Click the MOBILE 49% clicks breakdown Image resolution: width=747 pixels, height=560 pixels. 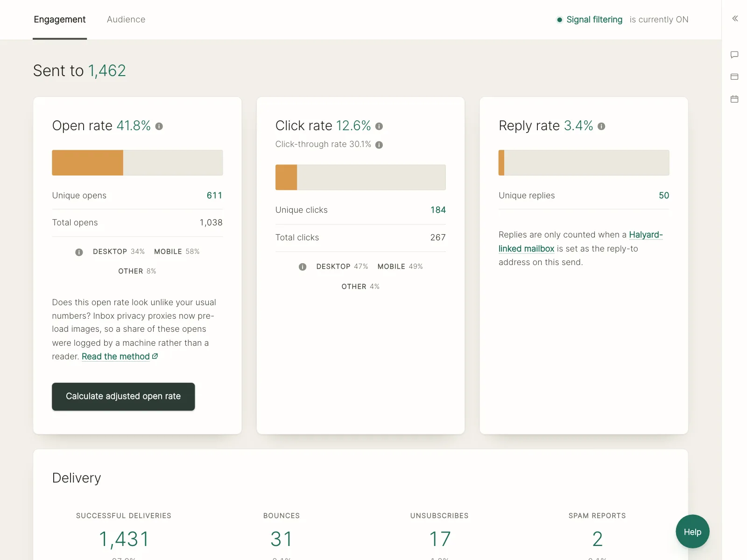coord(400,266)
